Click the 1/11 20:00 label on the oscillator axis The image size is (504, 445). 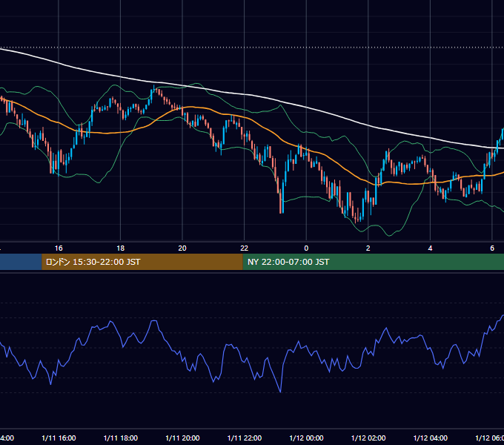click(182, 438)
